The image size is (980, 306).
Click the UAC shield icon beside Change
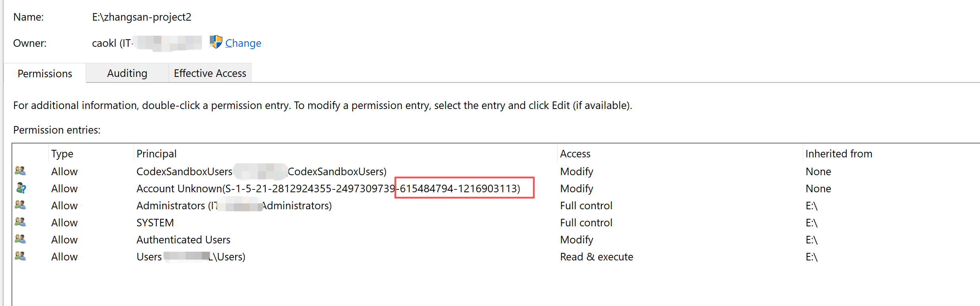coord(216,42)
